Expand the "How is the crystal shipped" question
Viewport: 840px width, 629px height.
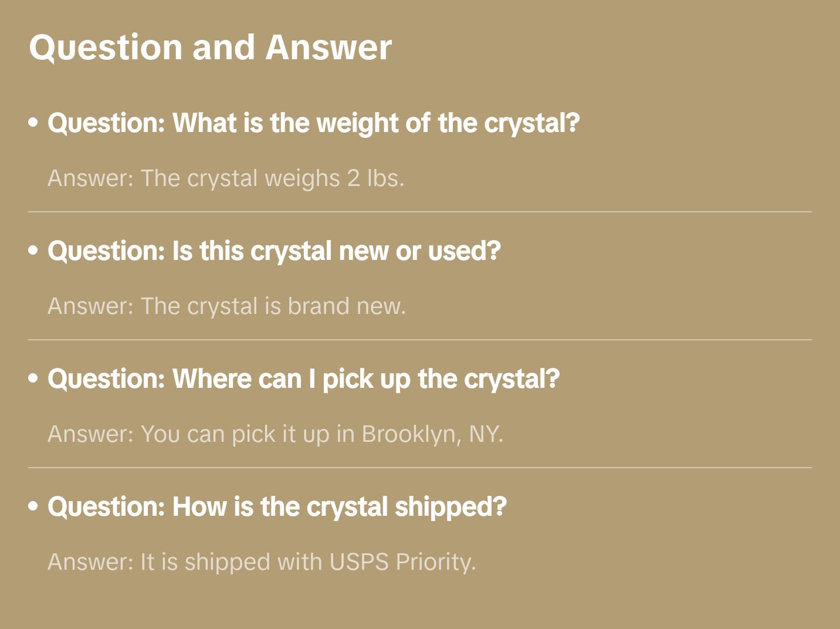(x=277, y=507)
